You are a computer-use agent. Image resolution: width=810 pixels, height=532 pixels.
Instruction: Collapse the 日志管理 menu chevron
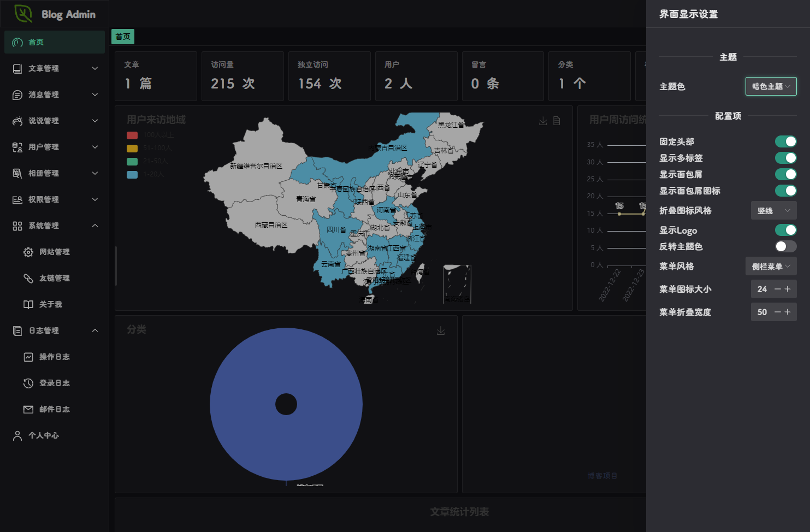pyautogui.click(x=95, y=330)
